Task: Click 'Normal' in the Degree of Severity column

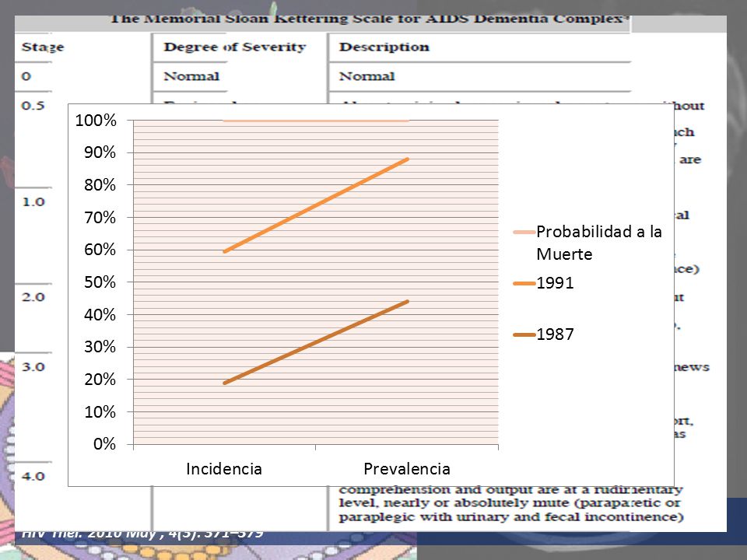Action: tap(191, 76)
